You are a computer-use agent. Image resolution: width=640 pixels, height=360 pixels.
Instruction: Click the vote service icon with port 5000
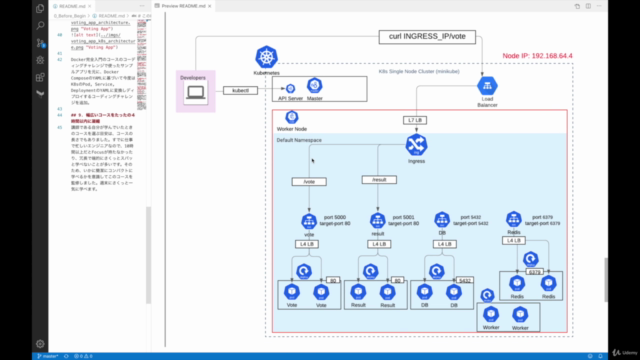[x=309, y=221]
